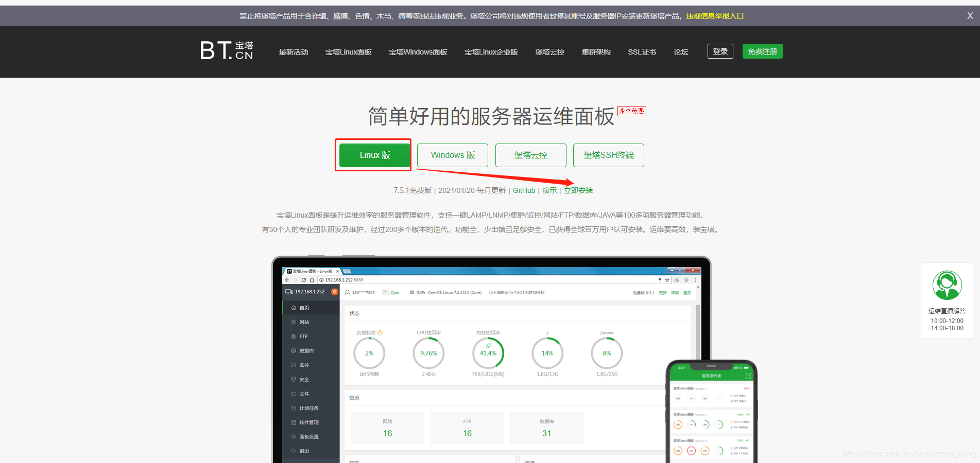This screenshot has height=463, width=980.
Task: Click the customer service headset icon
Action: [x=947, y=285]
